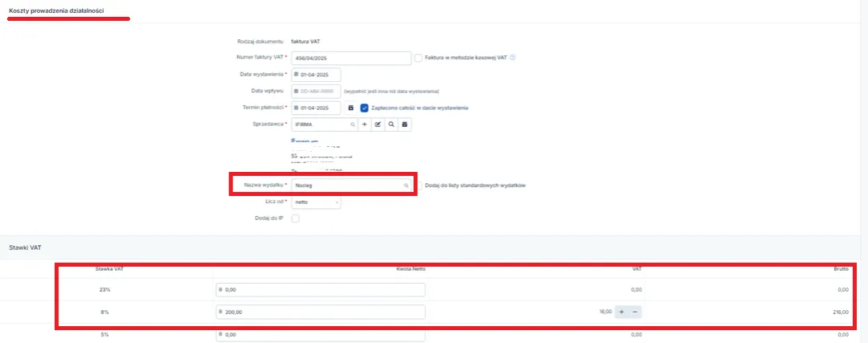The image size is (868, 343).
Task: Click the 5% VAT rate label
Action: 105,335
